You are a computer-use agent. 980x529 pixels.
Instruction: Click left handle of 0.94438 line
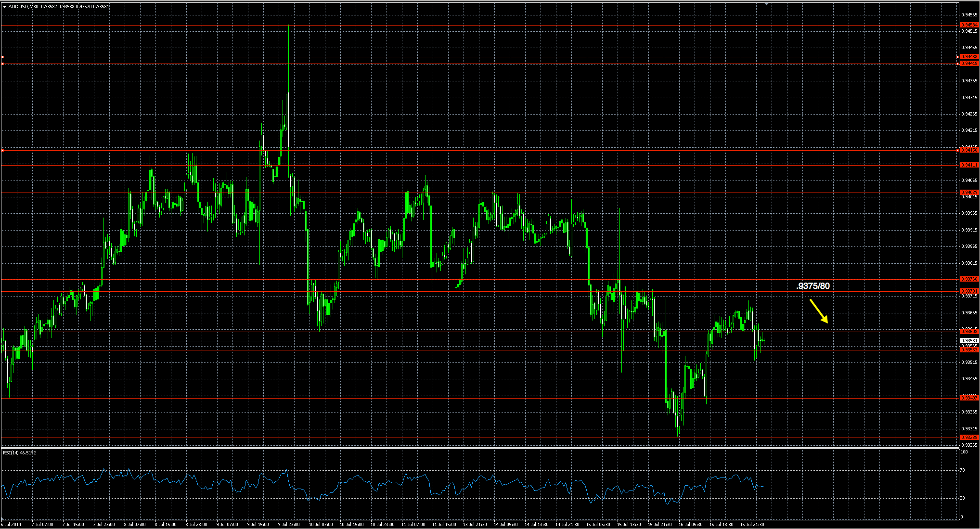(x=2, y=57)
